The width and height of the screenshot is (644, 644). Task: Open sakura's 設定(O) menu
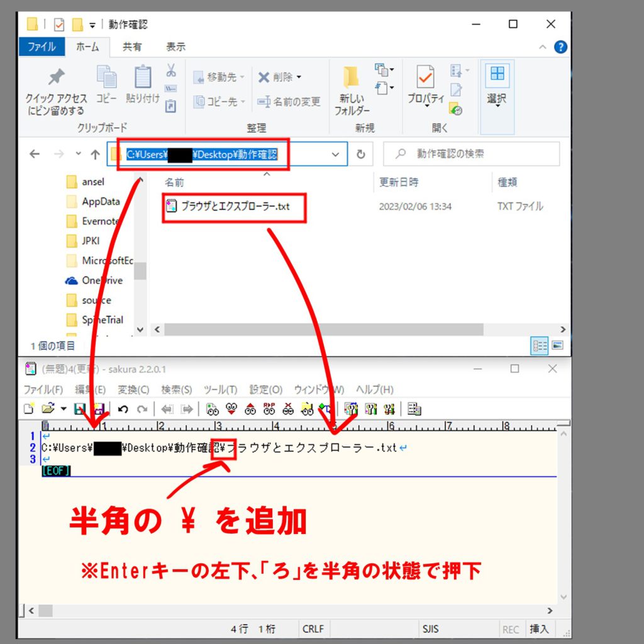coord(266,389)
